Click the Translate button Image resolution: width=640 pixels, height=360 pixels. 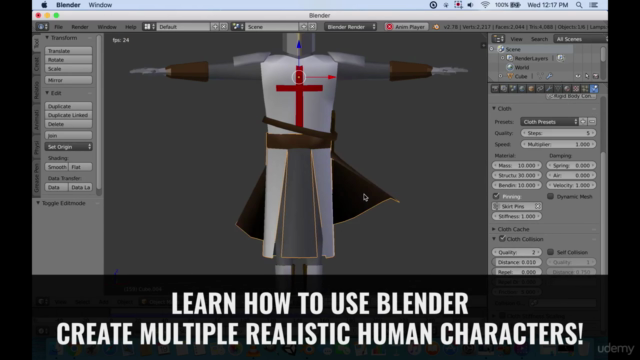click(x=69, y=51)
